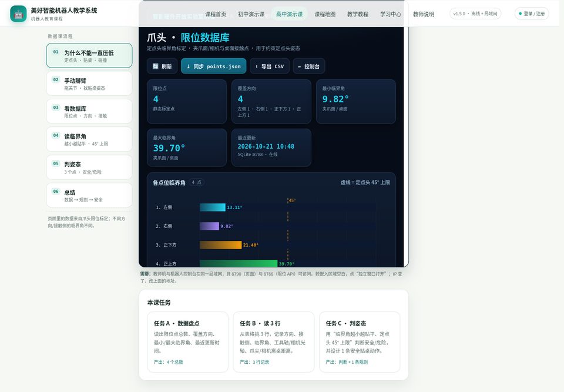Click the v1.5.0 离线·局域网 badge
This screenshot has height=392, width=564.
(475, 14)
